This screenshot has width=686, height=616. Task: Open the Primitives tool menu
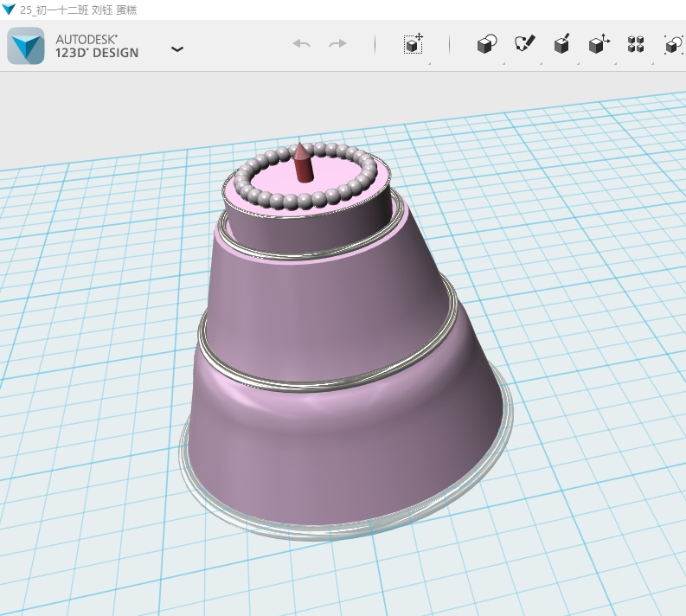487,44
